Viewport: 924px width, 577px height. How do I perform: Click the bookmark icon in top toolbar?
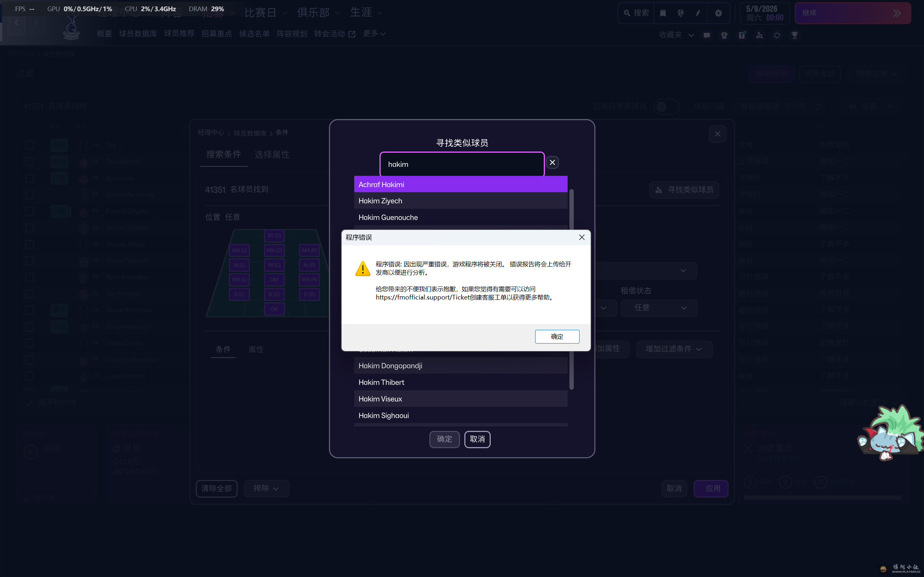[x=663, y=13]
